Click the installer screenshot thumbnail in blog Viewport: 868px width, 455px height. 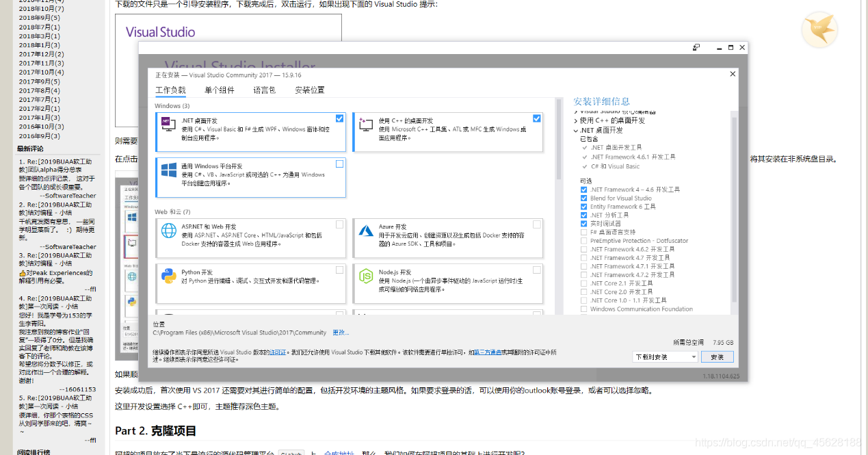coord(127,267)
